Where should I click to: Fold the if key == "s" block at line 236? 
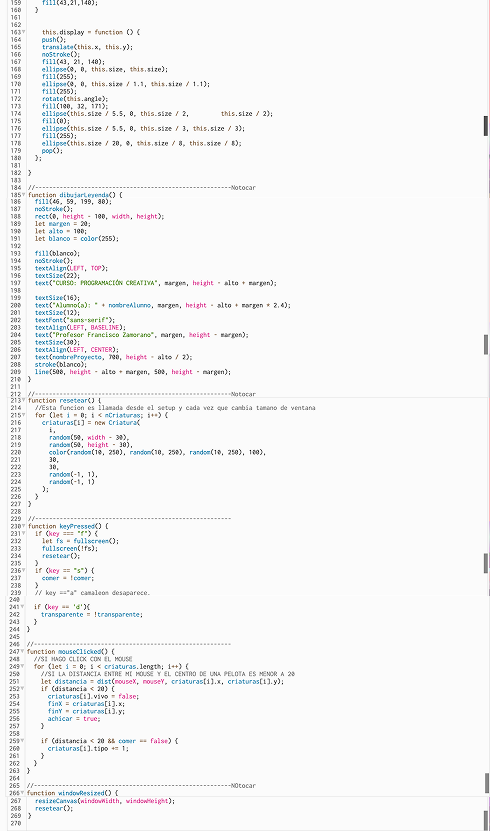[x=23, y=571]
